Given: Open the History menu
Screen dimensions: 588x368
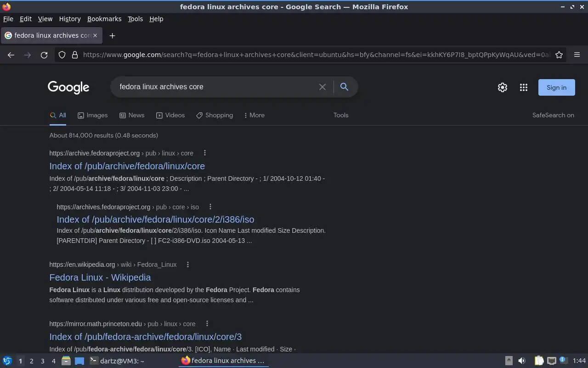Looking at the screenshot, I should [70, 19].
